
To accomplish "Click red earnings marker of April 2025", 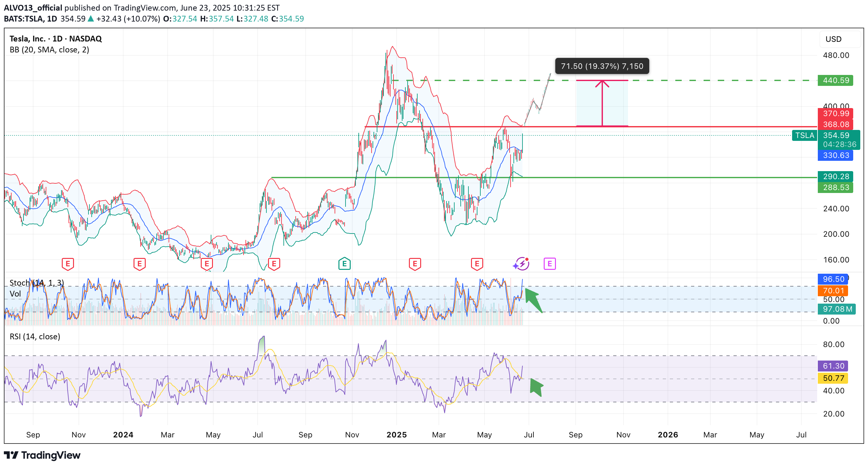I will click(x=477, y=264).
